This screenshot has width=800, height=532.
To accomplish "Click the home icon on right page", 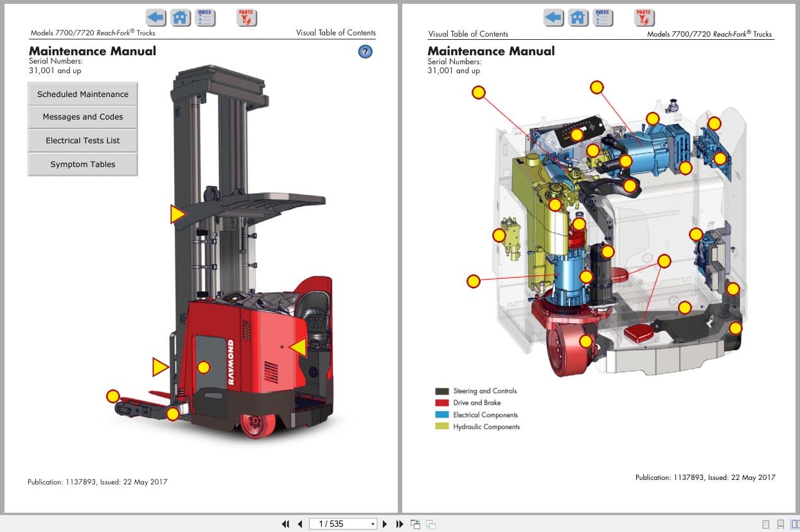I will 578,18.
